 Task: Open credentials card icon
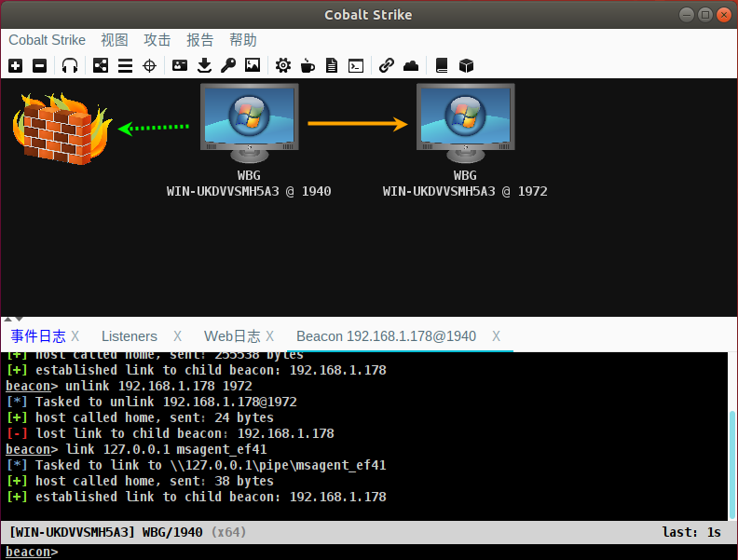point(179,65)
